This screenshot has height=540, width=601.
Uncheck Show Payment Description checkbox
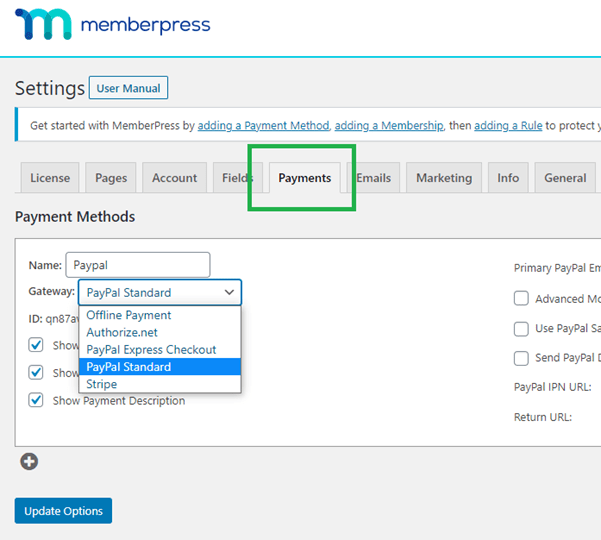click(36, 400)
